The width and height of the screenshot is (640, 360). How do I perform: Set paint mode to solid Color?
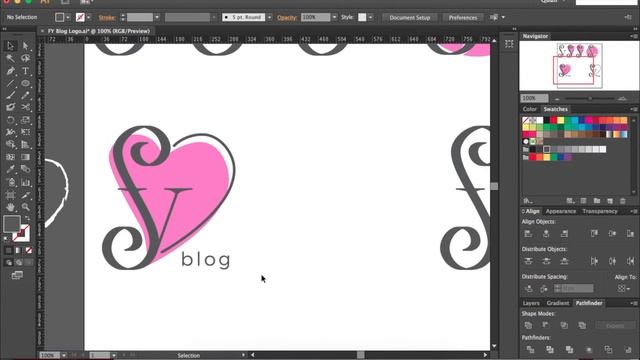coord(9,250)
